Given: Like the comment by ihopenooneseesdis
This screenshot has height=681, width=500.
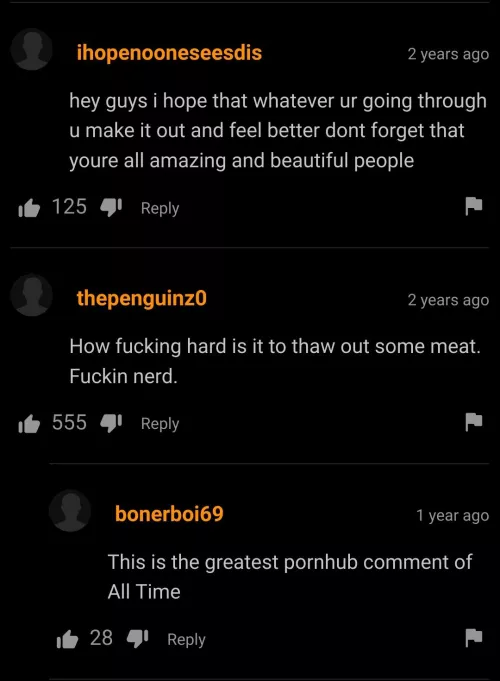Looking at the screenshot, I should [29, 208].
